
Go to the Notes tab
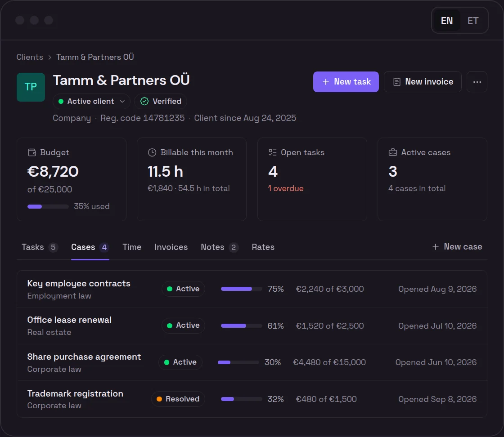pyautogui.click(x=220, y=247)
